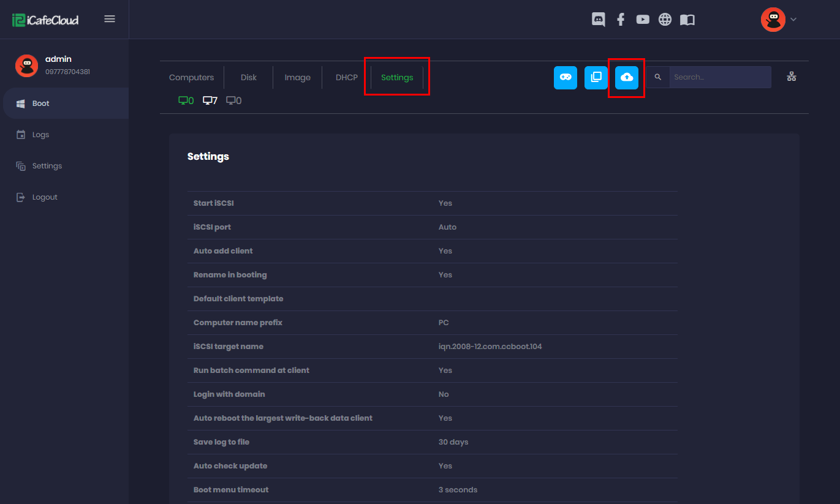The height and width of the screenshot is (504, 840).
Task: Click the network topology icon beside search
Action: tap(792, 77)
